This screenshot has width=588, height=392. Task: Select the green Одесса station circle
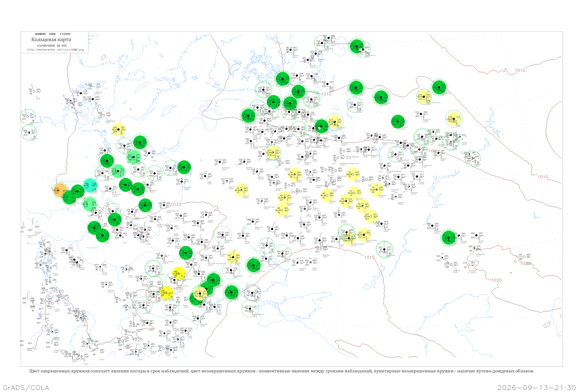click(x=231, y=292)
